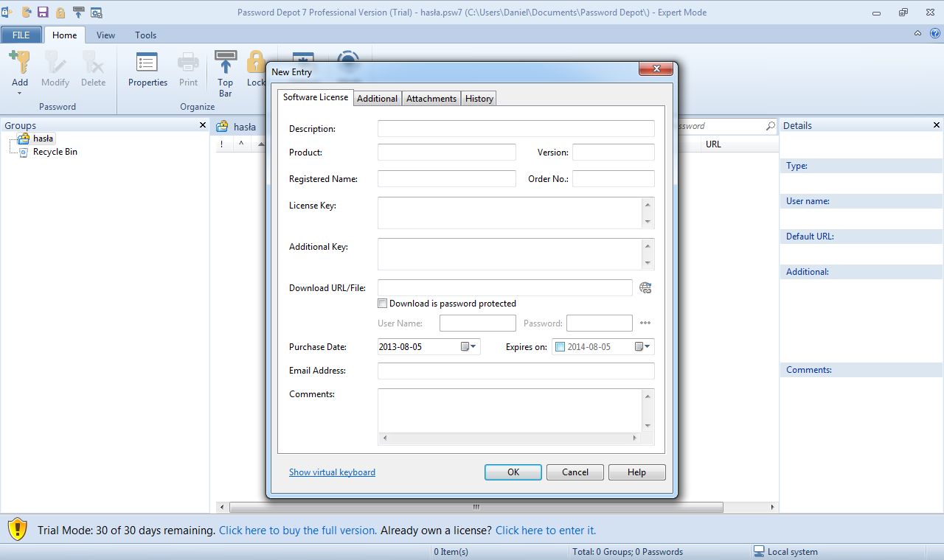Click the yellow shield Trial Mode icon

(18, 529)
